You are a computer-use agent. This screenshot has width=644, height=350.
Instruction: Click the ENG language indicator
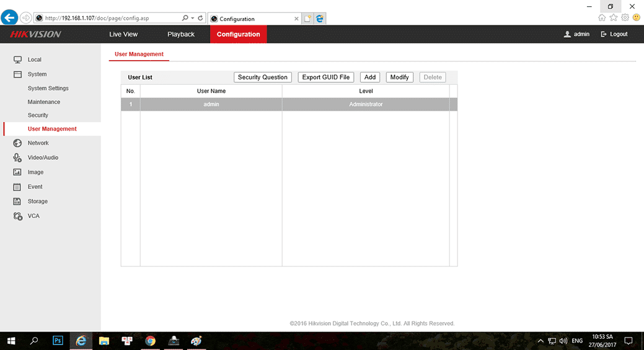(x=577, y=341)
